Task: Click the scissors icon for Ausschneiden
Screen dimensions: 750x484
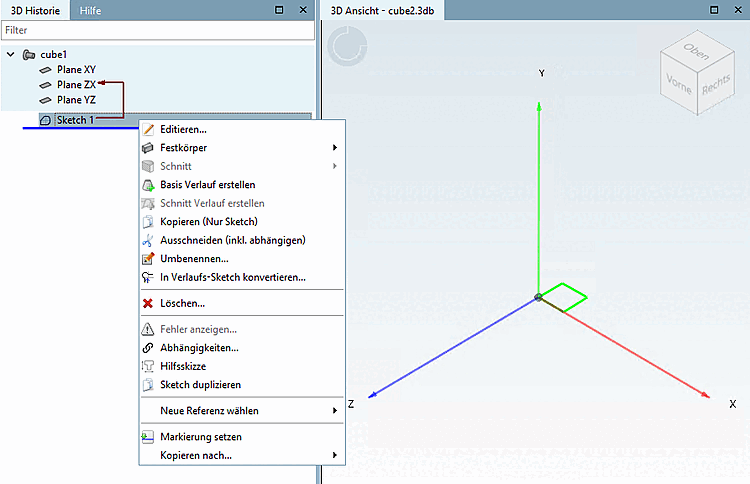Action: coord(148,241)
